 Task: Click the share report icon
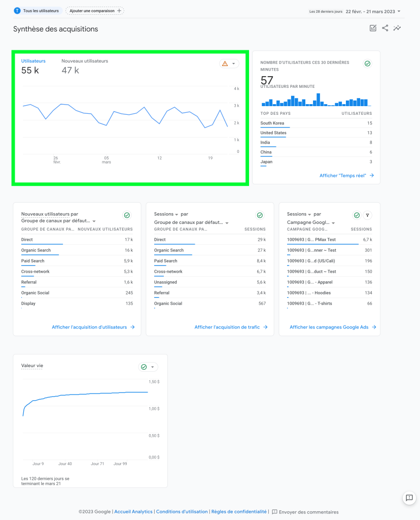click(386, 28)
